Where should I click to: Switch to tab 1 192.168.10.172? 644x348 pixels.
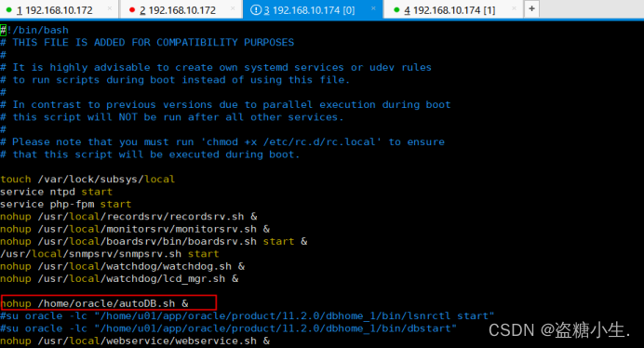pyautogui.click(x=60, y=9)
